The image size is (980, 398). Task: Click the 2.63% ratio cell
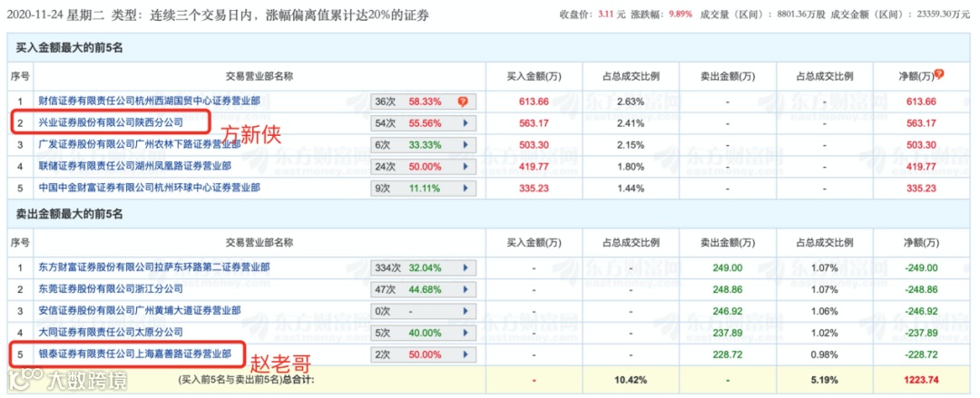point(631,102)
